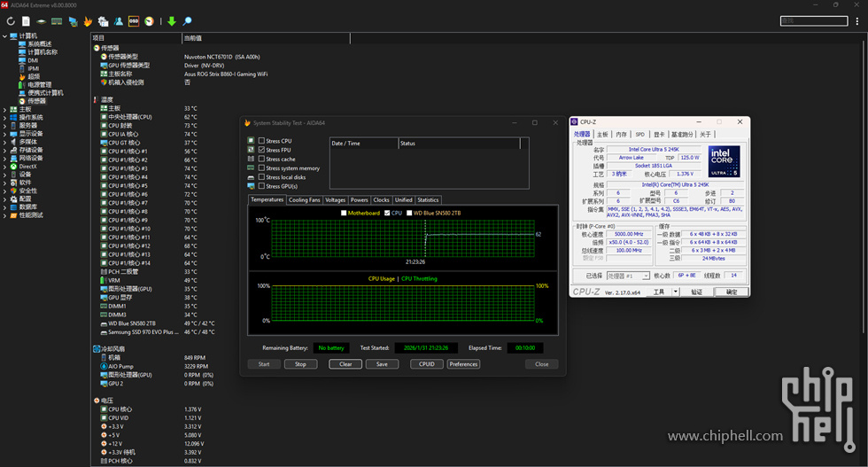Click the Clear button in stability test
Image resolution: width=868 pixels, height=467 pixels.
(x=345, y=364)
